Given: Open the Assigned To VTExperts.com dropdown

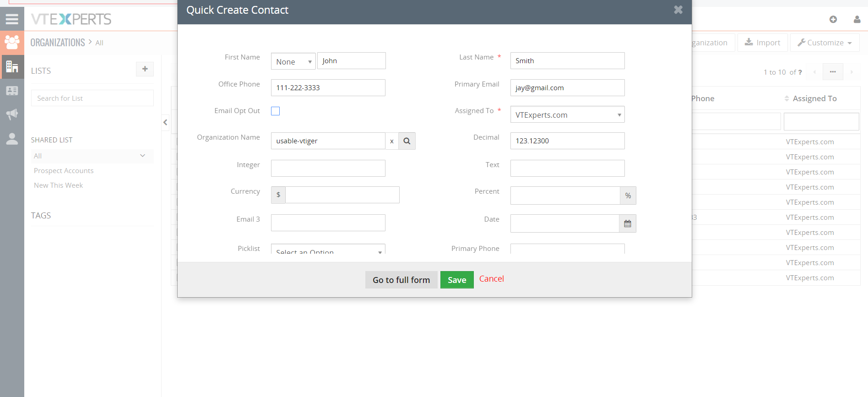Looking at the screenshot, I should tap(568, 114).
